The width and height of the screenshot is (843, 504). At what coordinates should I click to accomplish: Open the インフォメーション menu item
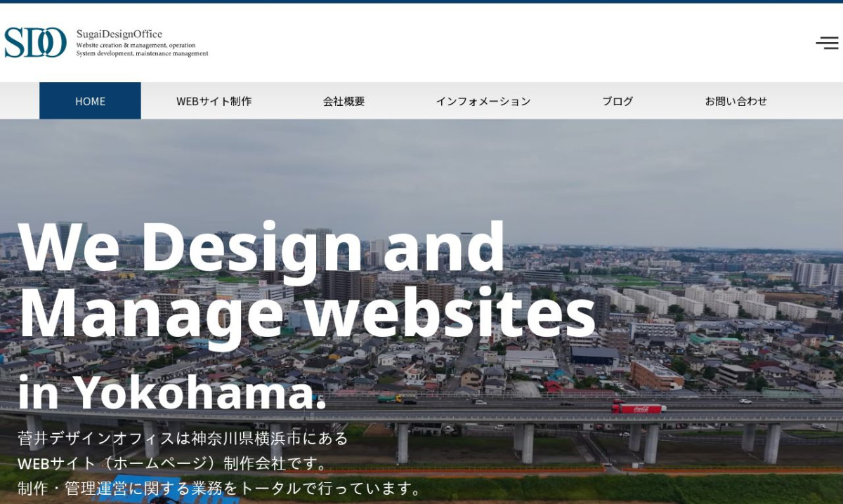483,101
